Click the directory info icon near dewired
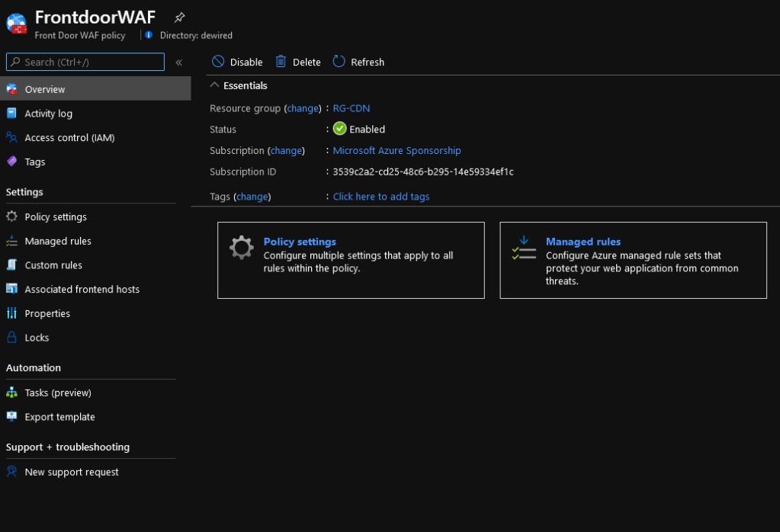 [149, 35]
